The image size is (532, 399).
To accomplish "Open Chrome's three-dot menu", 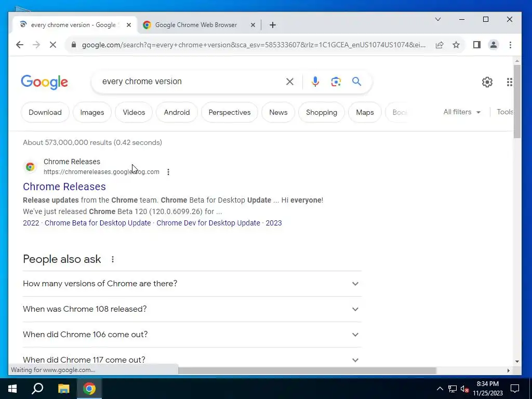I will (510, 45).
